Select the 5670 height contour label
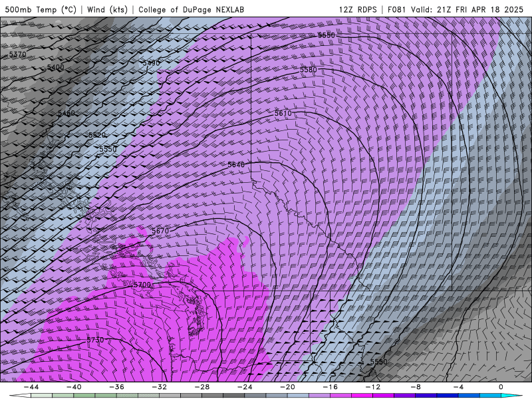 [x=160, y=231]
